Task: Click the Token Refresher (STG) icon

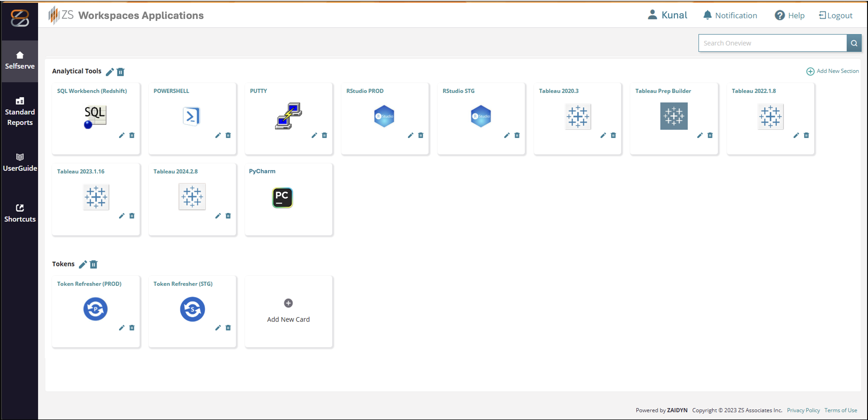Action: 192,309
